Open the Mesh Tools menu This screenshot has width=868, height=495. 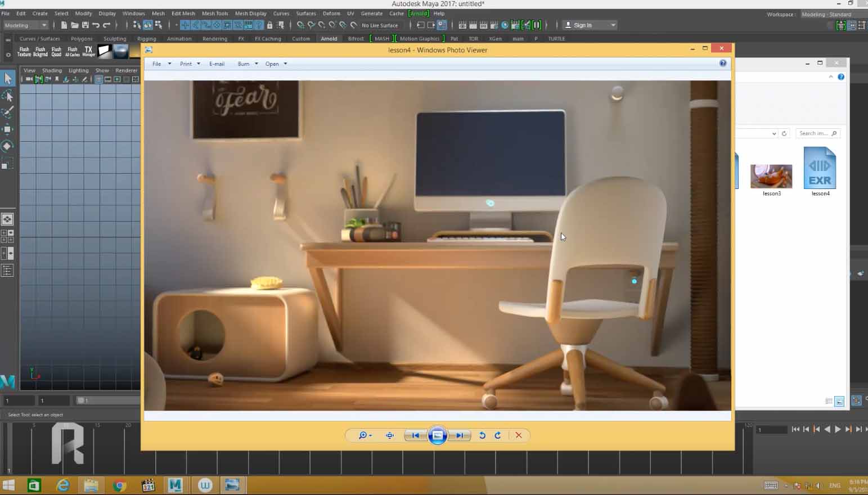coord(215,13)
